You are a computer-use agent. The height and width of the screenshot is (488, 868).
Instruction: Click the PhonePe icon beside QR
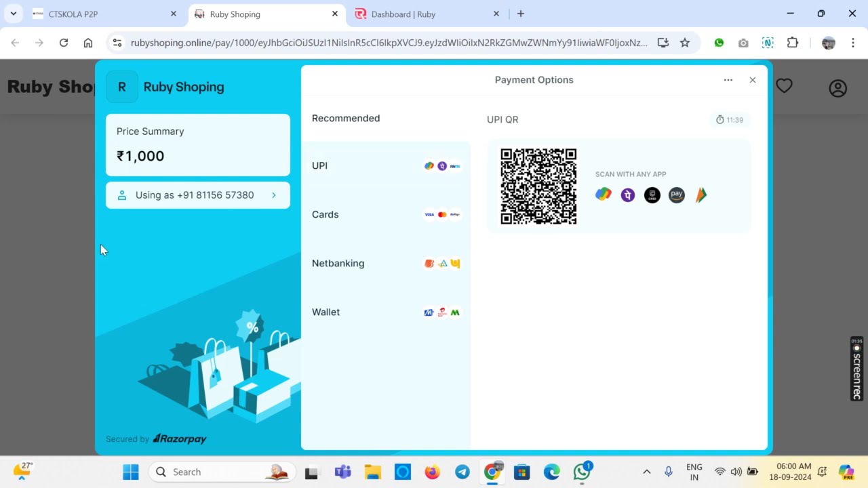pos(628,195)
